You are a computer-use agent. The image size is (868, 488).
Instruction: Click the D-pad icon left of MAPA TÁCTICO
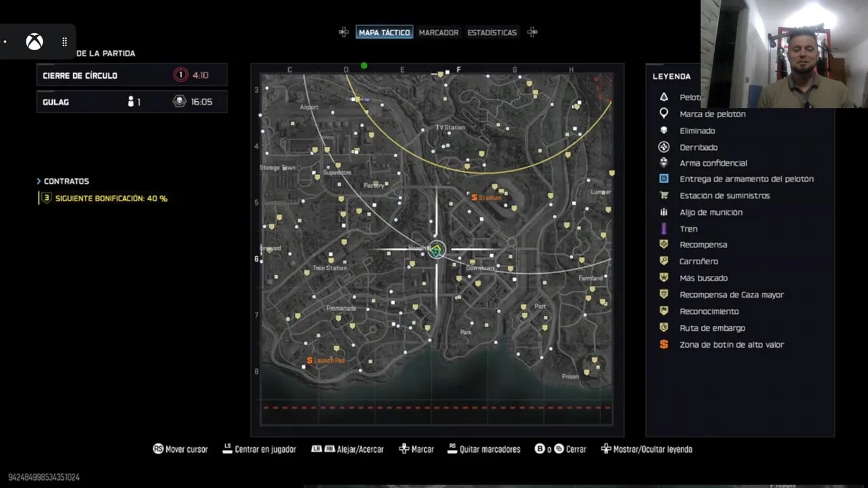[x=344, y=32]
